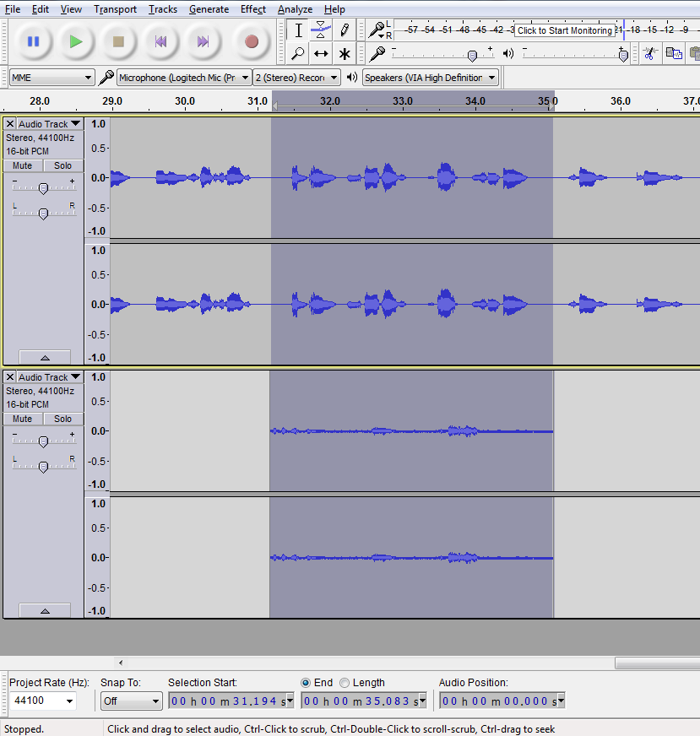Close the first Audio Track
The height and width of the screenshot is (736, 700).
(10, 124)
